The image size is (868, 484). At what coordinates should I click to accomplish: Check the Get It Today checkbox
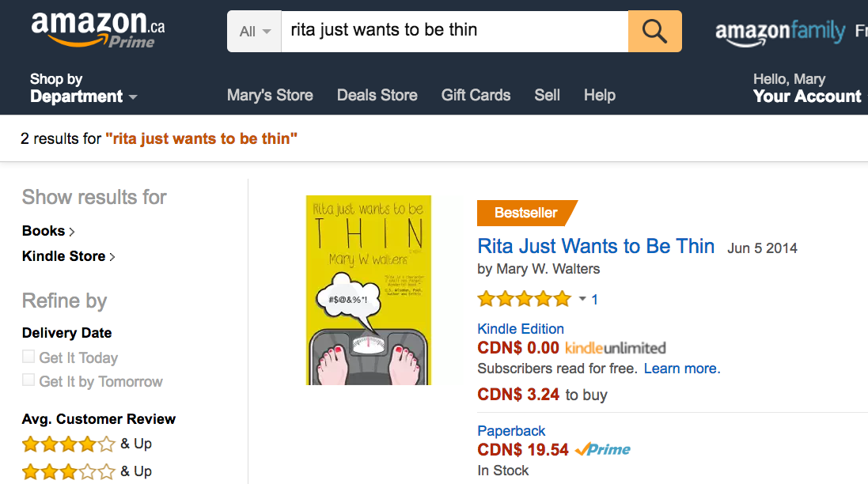(x=28, y=356)
